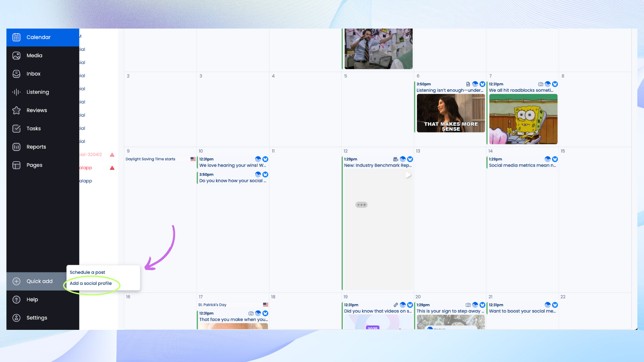Play the Industry Benchmark Report video
The image size is (644, 362).
tap(408, 175)
